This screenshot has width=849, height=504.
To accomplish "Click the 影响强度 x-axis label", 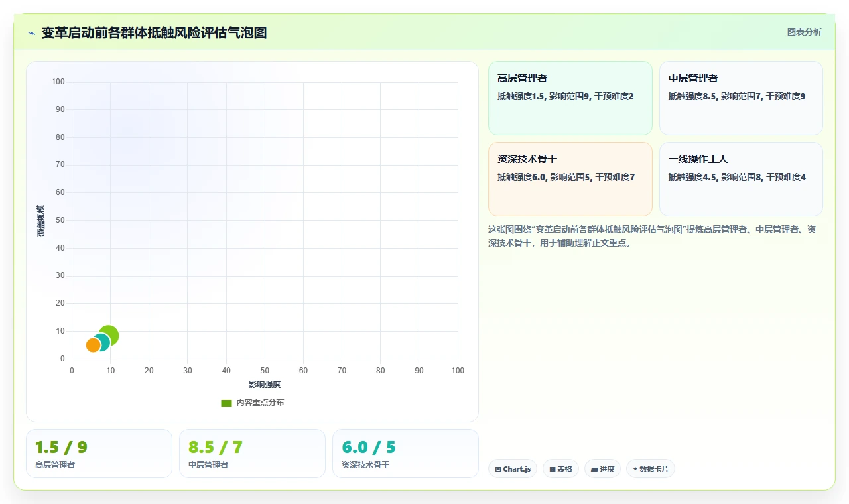I will coord(265,385).
